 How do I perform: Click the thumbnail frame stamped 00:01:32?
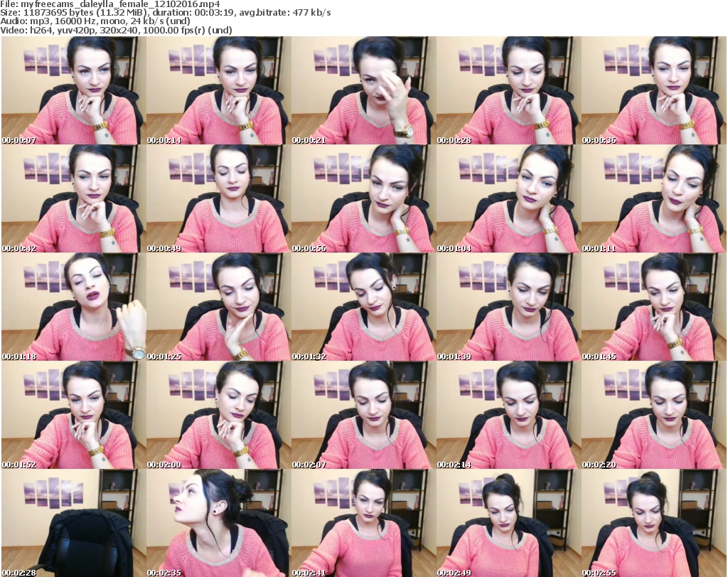pos(363,307)
